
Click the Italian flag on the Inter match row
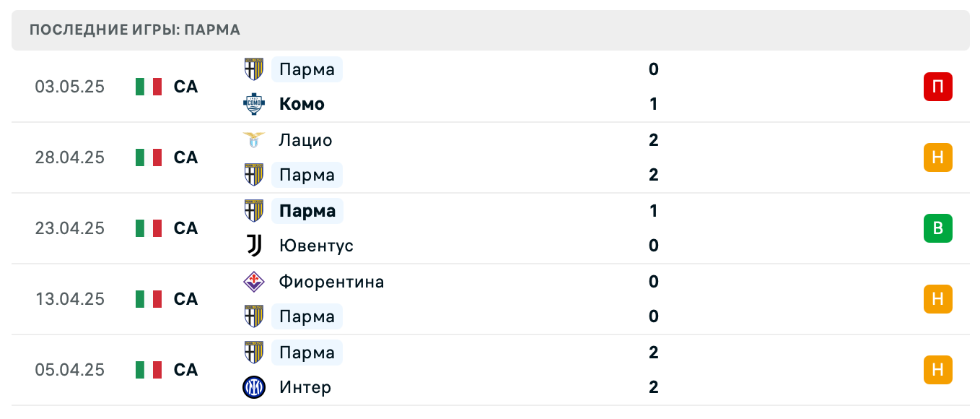pyautogui.click(x=148, y=370)
